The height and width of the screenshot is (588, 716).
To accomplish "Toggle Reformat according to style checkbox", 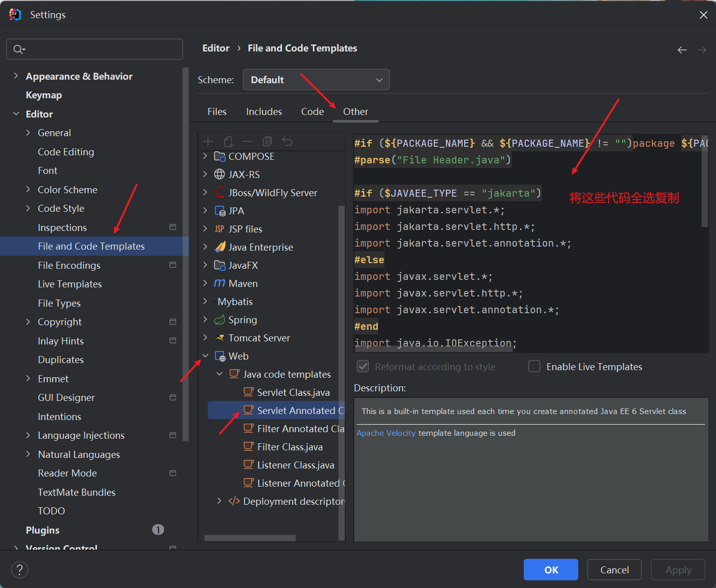I will pyautogui.click(x=363, y=367).
